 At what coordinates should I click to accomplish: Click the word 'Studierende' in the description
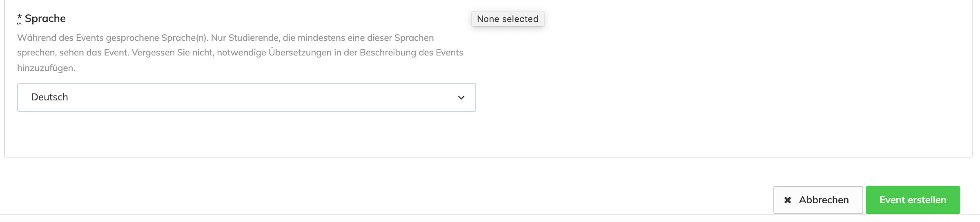254,38
